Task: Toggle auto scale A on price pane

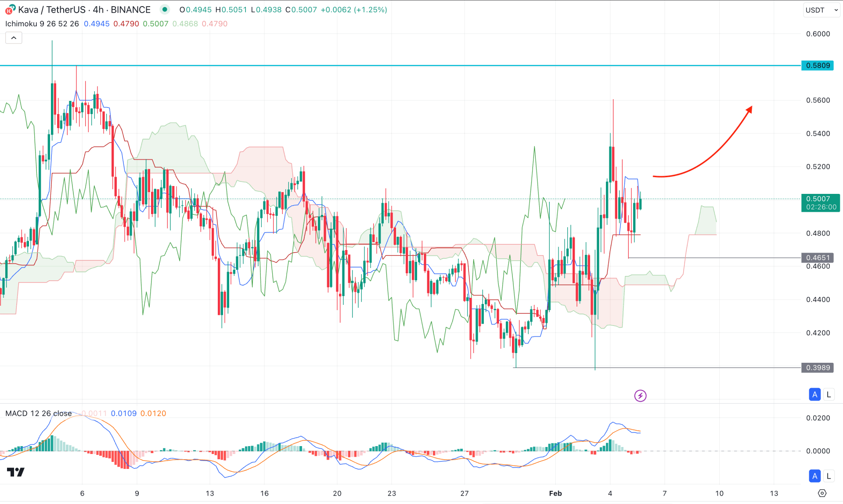Action: tap(814, 394)
